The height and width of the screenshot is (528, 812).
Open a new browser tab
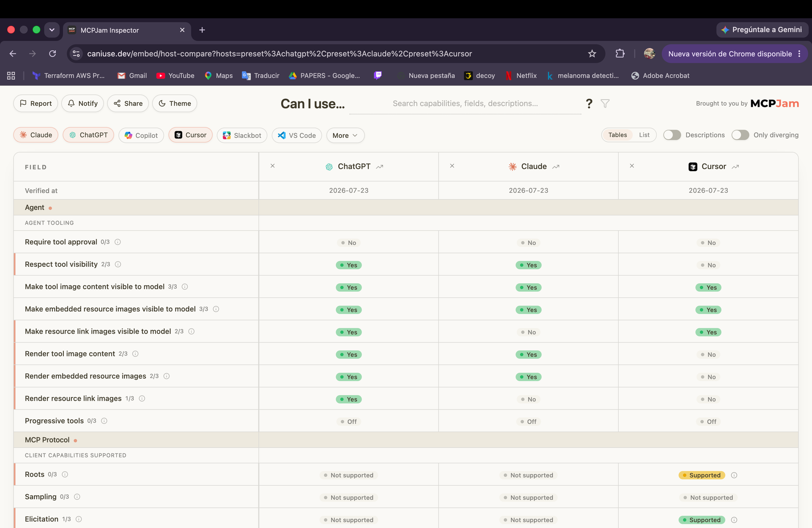pos(202,30)
